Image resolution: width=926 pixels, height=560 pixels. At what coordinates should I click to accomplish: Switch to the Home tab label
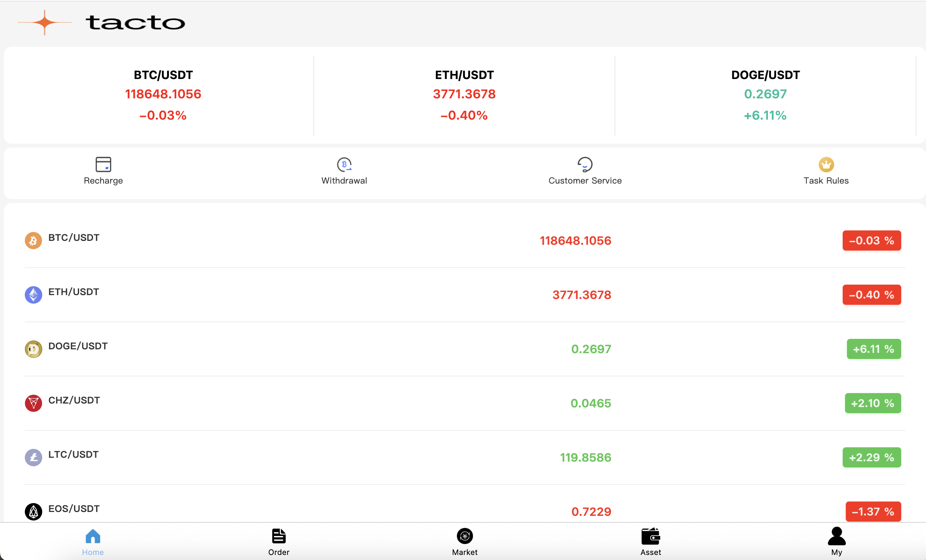tap(93, 552)
